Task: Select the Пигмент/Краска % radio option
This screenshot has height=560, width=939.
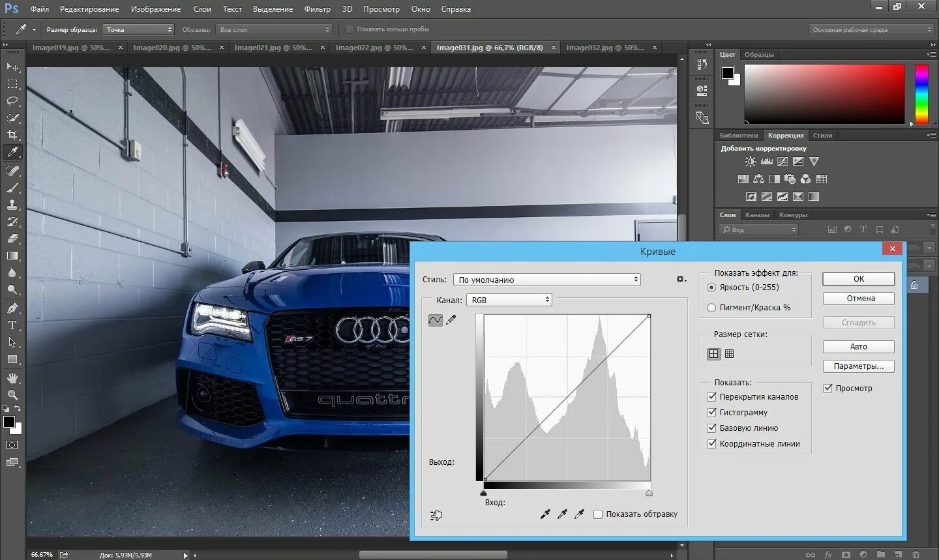Action: click(711, 308)
